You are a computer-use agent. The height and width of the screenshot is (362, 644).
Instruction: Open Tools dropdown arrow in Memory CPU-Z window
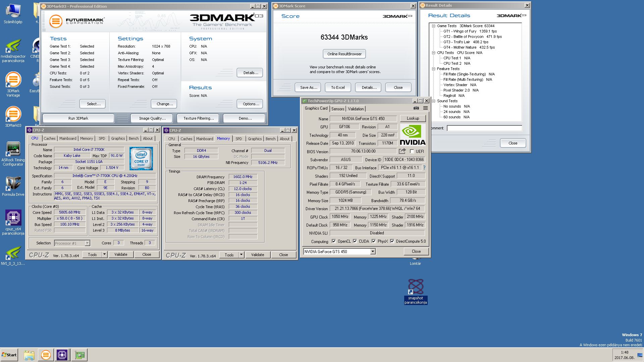click(241, 255)
